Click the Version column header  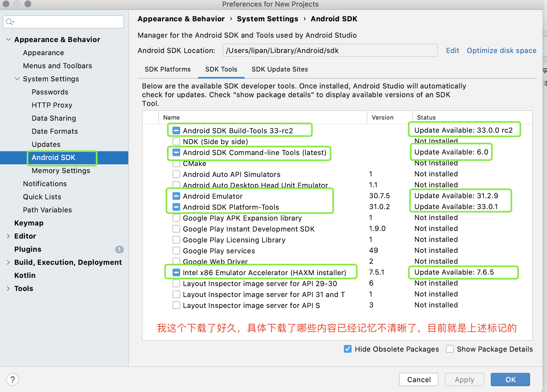point(383,117)
